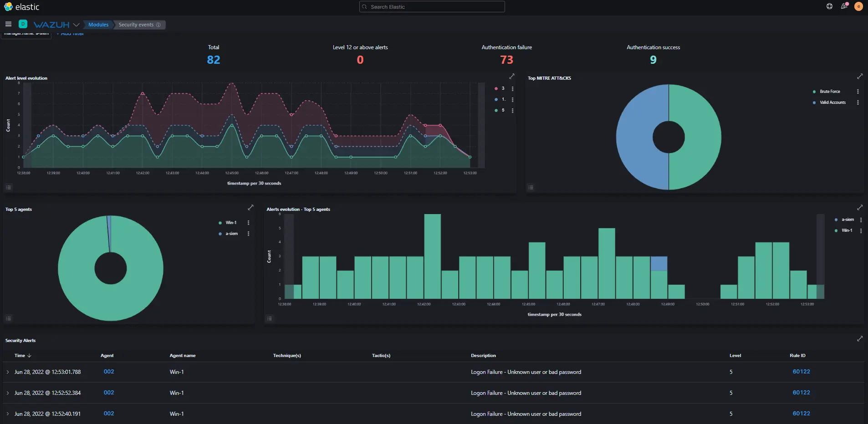Open agent 002 link in second alert row

tap(109, 393)
